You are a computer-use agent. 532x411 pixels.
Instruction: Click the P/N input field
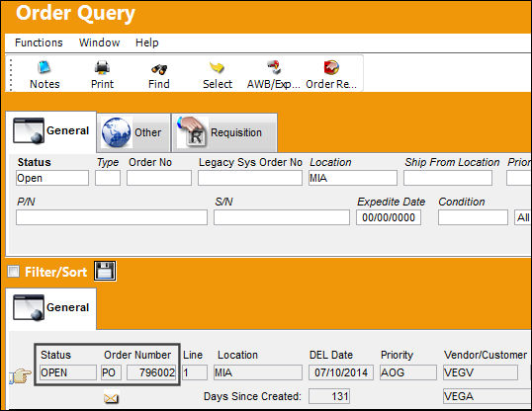pyautogui.click(x=112, y=217)
